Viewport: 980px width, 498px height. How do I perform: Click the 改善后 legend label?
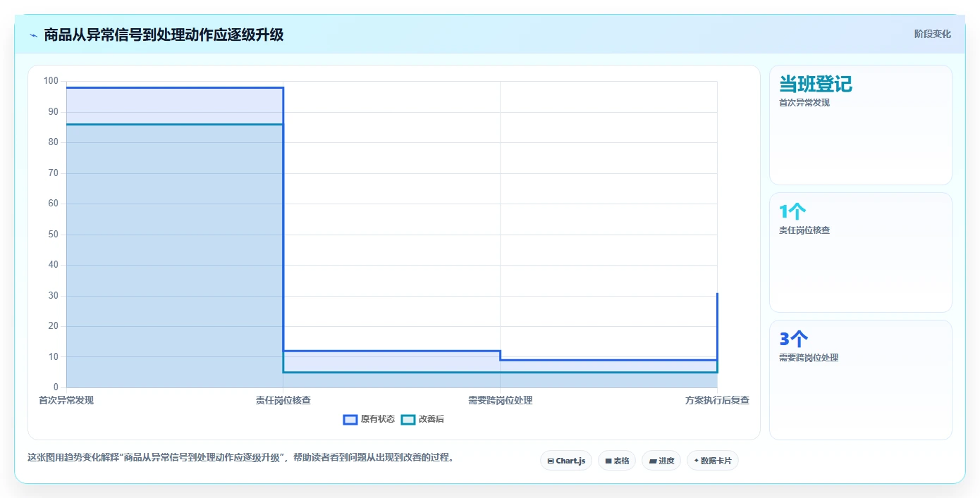(x=431, y=419)
